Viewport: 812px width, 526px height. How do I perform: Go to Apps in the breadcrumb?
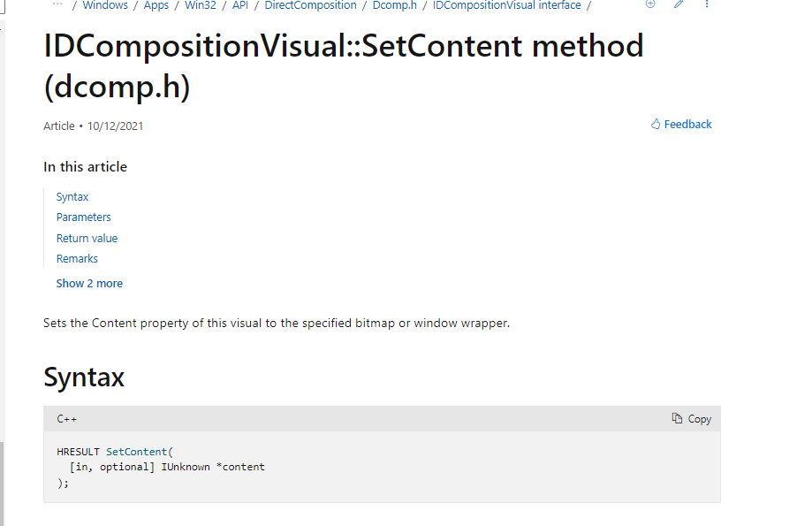[x=156, y=5]
